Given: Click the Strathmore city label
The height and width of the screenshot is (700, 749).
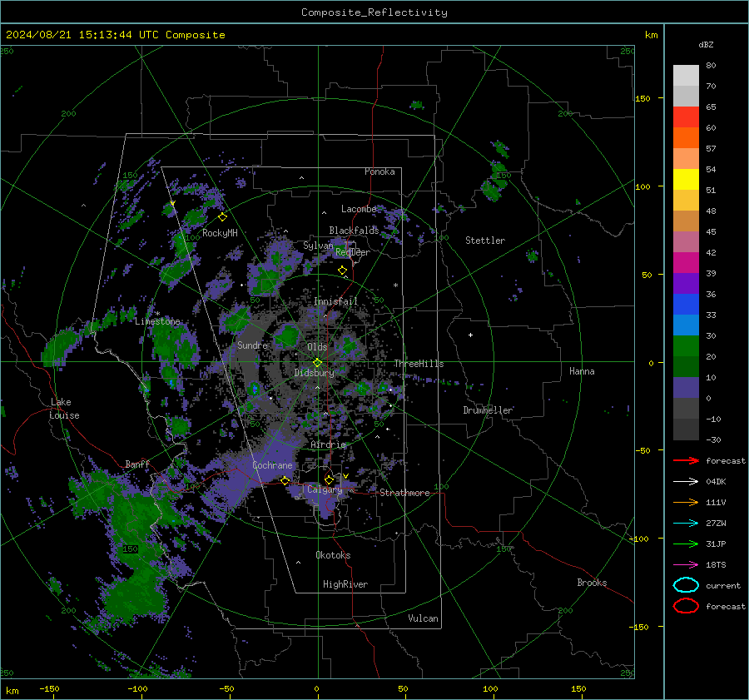Looking at the screenshot, I should [x=404, y=493].
